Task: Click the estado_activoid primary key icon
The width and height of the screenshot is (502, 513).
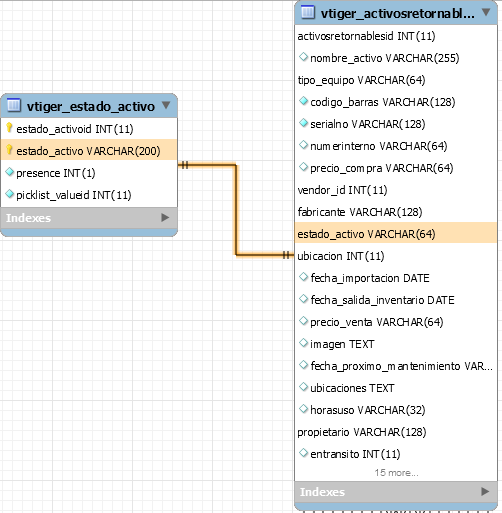Action: 9,128
